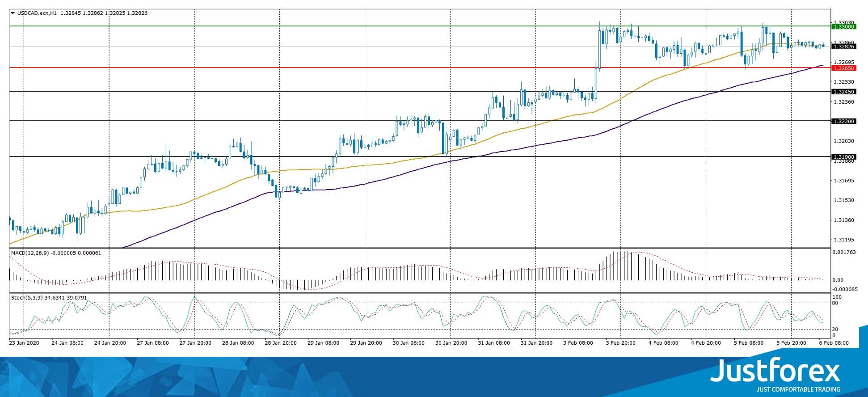The image size is (868, 397).
Task: Click the 4 Feb 20:00 time label
Action: click(x=706, y=343)
